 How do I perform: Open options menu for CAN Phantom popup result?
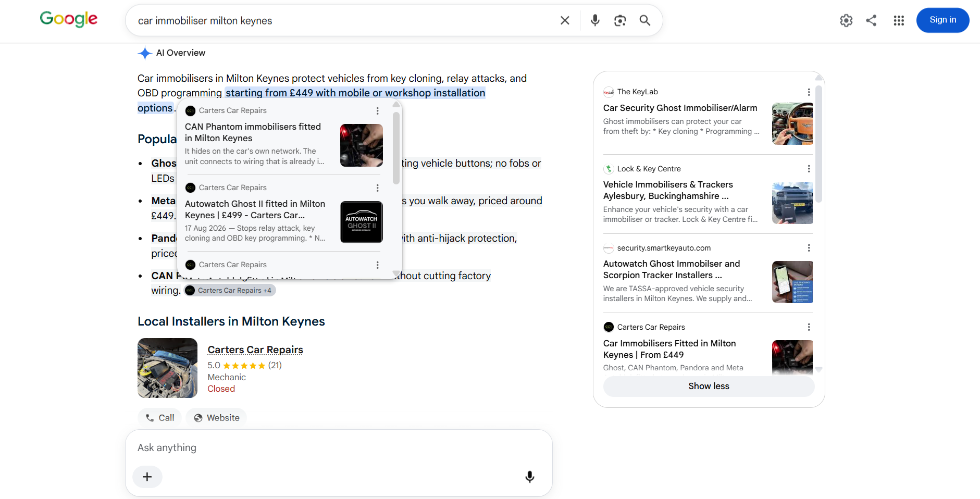pyautogui.click(x=378, y=111)
